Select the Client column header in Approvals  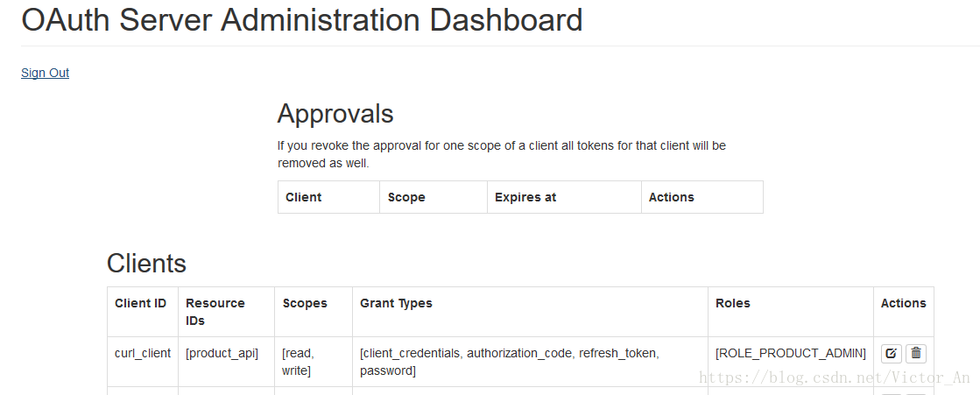click(x=303, y=198)
